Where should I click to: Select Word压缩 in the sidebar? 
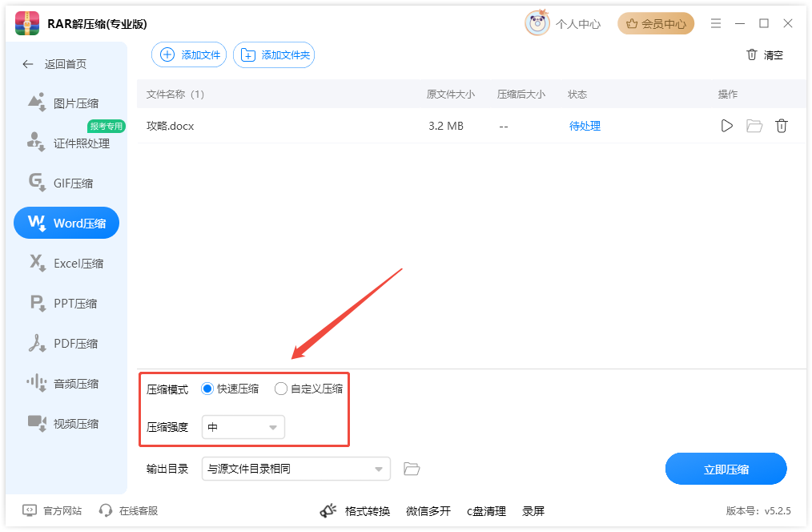pyautogui.click(x=66, y=223)
